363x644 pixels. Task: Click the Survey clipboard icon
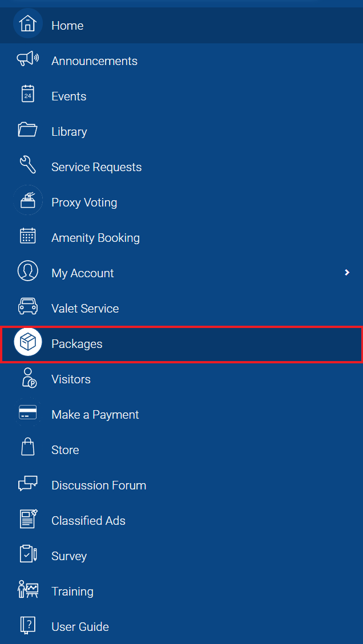28,554
